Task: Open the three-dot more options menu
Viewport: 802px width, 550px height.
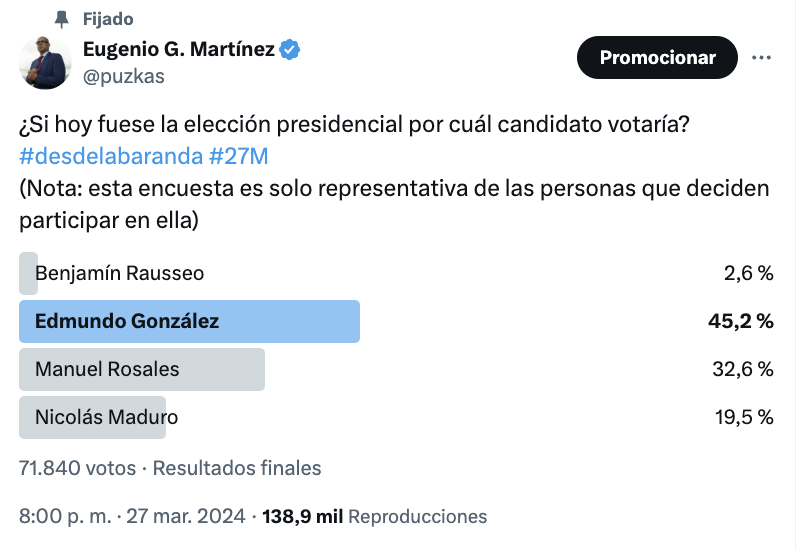Action: pyautogui.click(x=761, y=58)
